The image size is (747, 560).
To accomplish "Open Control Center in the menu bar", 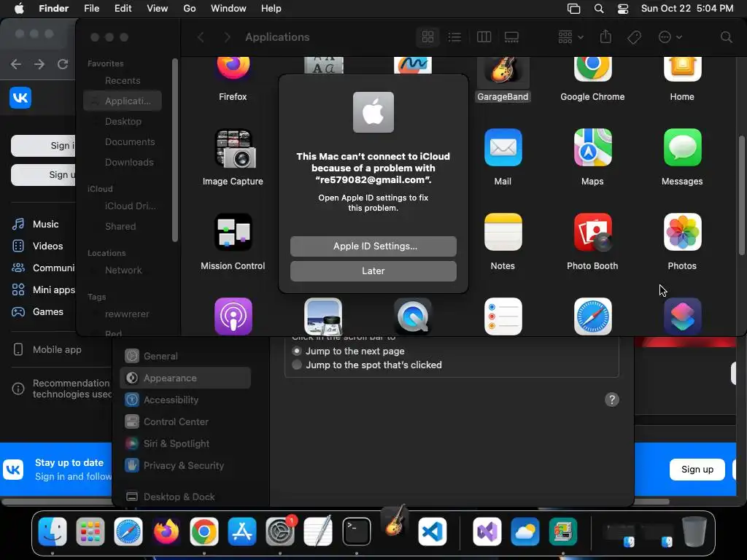I will point(622,9).
